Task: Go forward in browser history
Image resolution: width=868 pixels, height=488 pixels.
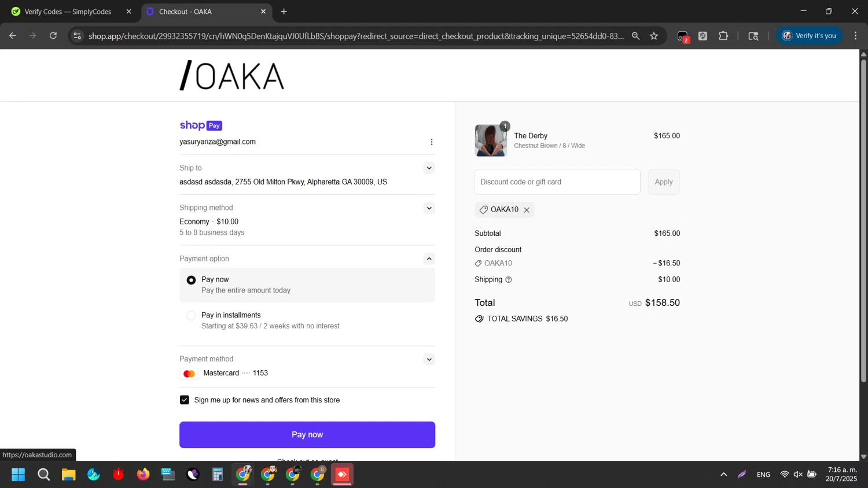Action: pyautogui.click(x=33, y=36)
